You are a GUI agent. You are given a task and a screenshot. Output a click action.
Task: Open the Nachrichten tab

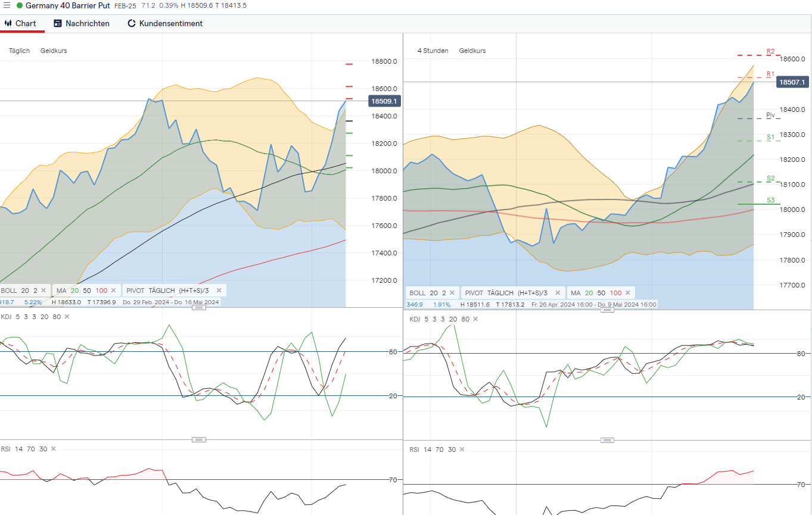point(82,23)
